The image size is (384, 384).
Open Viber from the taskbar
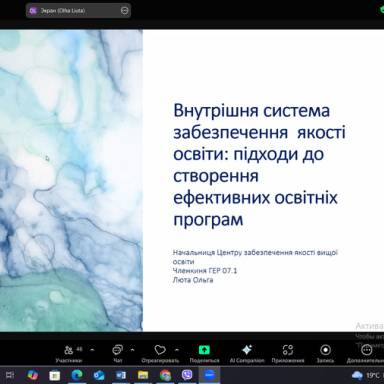(x=187, y=375)
